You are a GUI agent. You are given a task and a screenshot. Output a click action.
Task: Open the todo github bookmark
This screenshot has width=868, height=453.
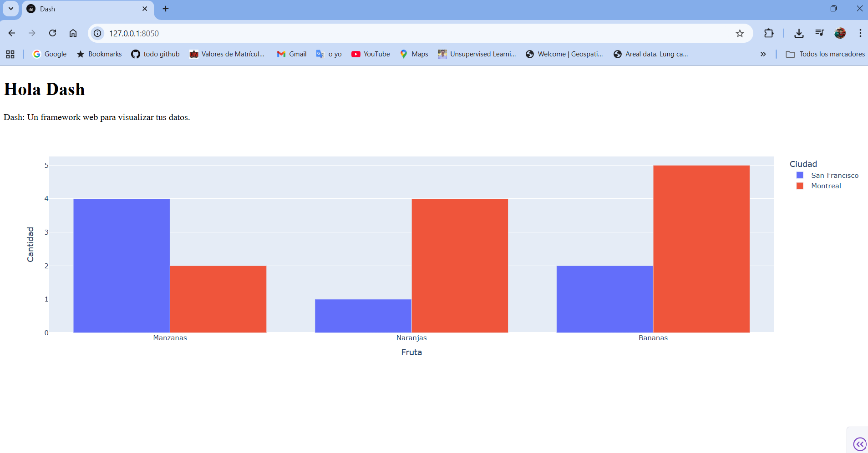tap(155, 54)
